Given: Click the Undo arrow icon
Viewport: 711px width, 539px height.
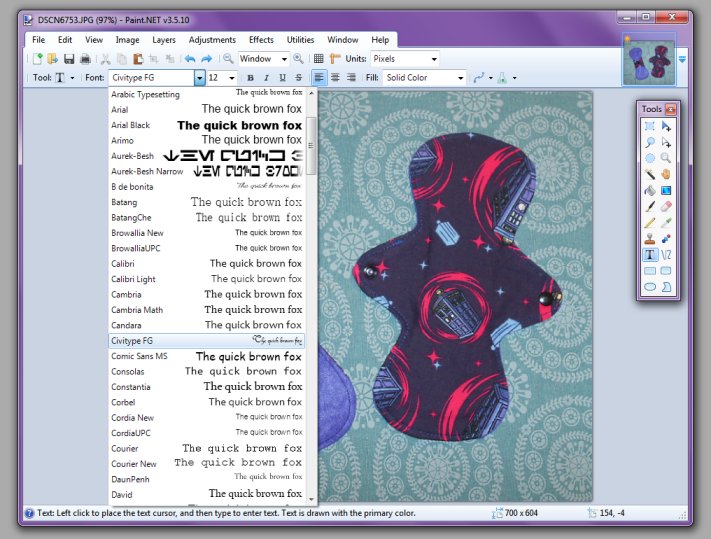Looking at the screenshot, I should tap(190, 59).
